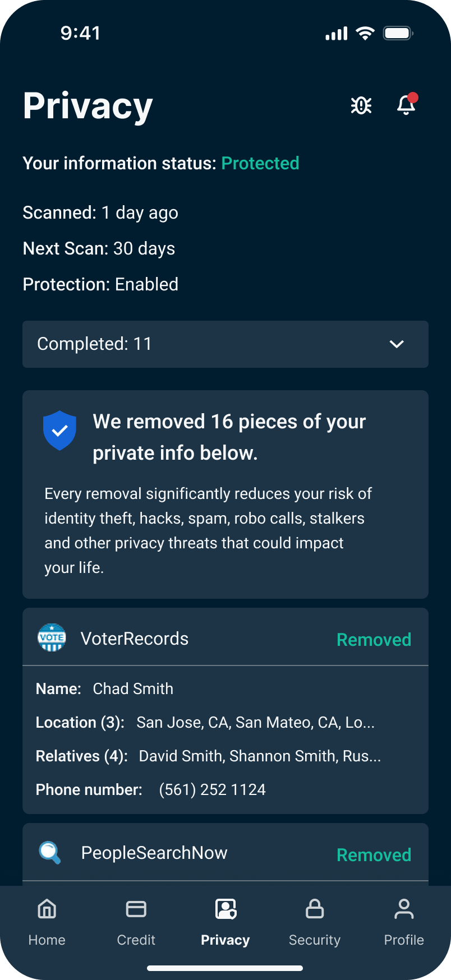The image size is (451, 980).
Task: Open the Security tab
Action: click(x=315, y=922)
